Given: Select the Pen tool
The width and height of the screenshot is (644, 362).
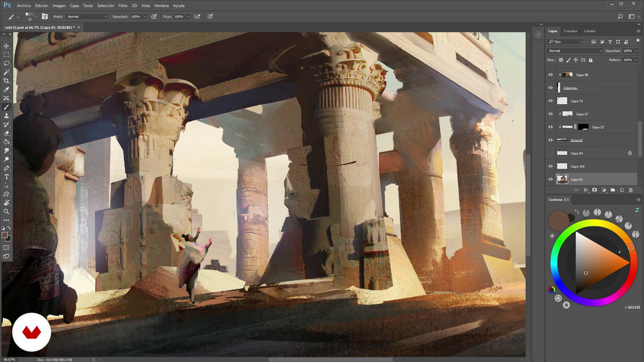Looking at the screenshot, I should point(6,168).
